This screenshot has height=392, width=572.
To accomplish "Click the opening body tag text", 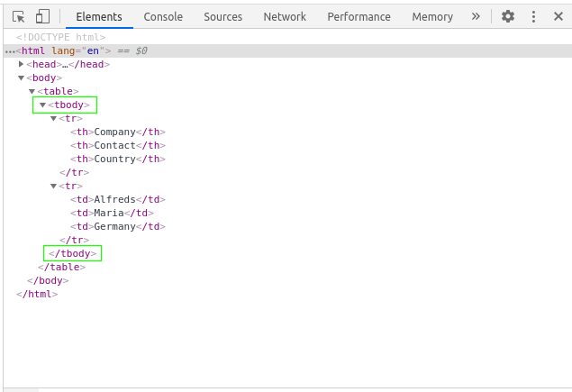I will 44,77.
